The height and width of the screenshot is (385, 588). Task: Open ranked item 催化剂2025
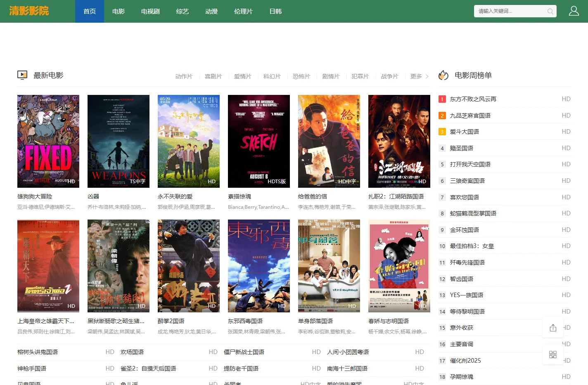(x=465, y=361)
